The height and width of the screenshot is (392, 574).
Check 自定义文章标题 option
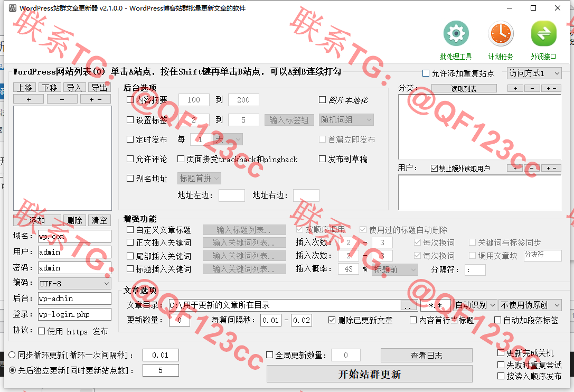(130, 230)
